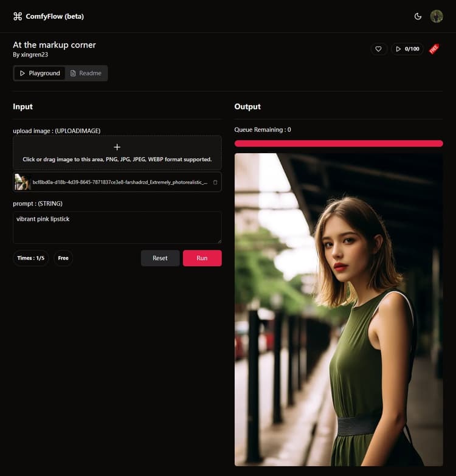Open the user avatar profile menu
456x476 pixels.
(437, 16)
